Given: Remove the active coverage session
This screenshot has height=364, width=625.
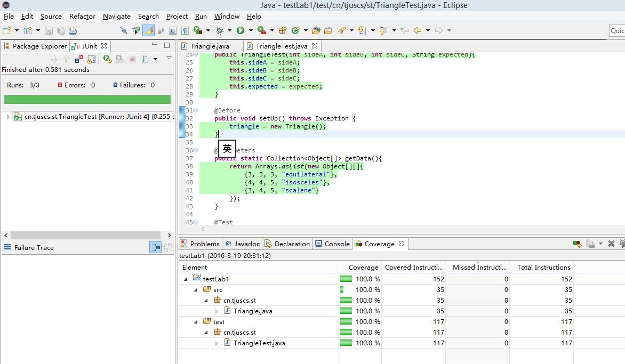Looking at the screenshot, I should coord(611,244).
